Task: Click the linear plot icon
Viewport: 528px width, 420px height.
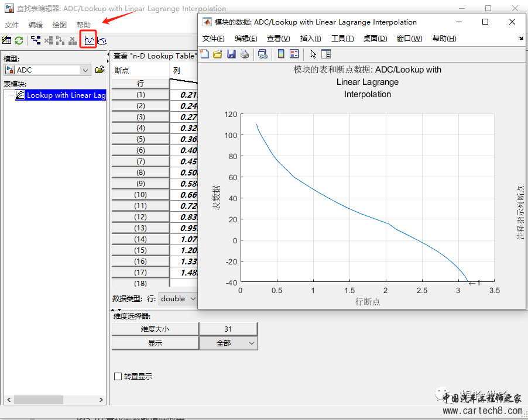Action: coord(88,40)
